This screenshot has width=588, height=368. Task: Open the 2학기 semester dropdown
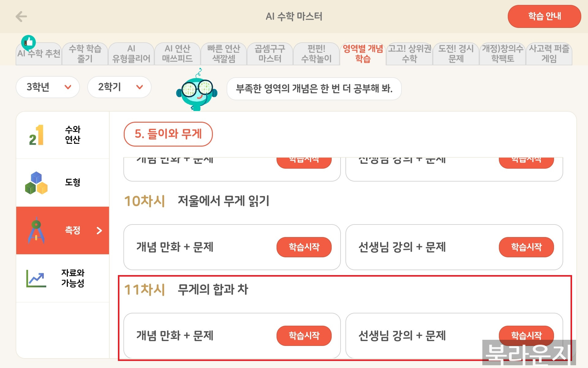[119, 87]
